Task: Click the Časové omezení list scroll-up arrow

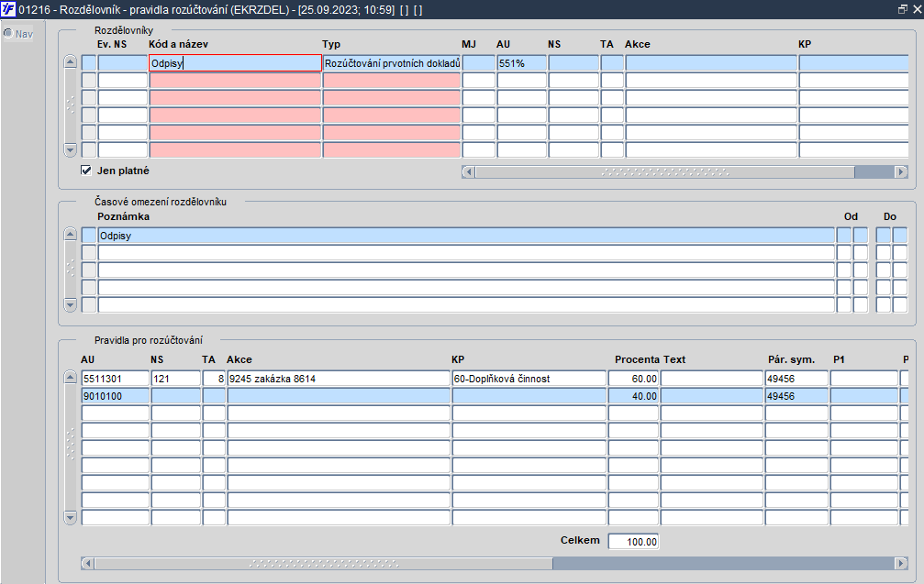Action: [x=70, y=235]
